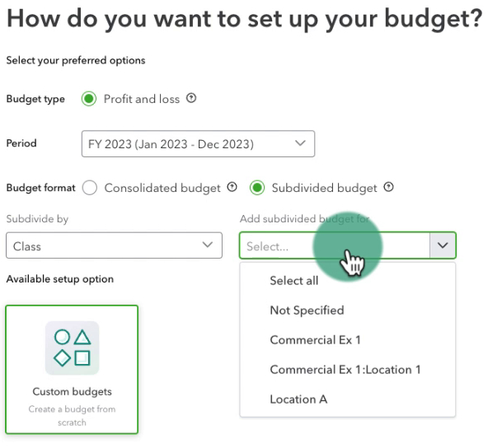488x448 pixels.
Task: Select the Subdivided budget radio button
Action: (257, 188)
